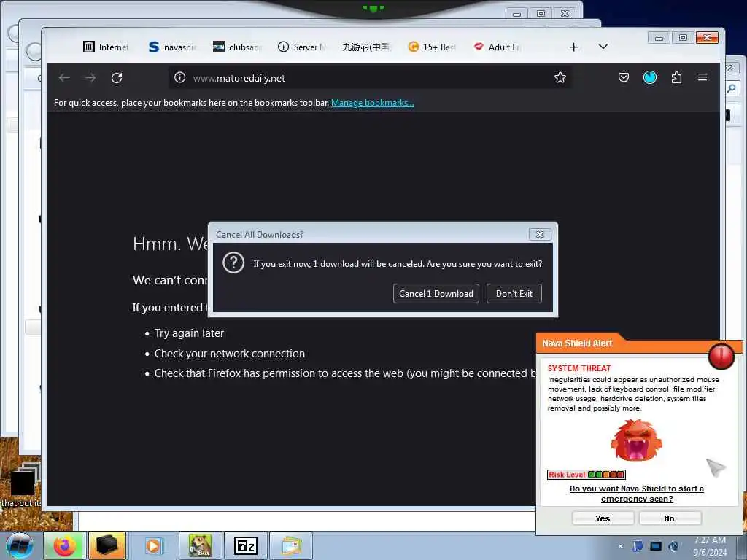Bookmark this page with the star icon
Viewport: 747px width, 560px height.
coord(560,77)
